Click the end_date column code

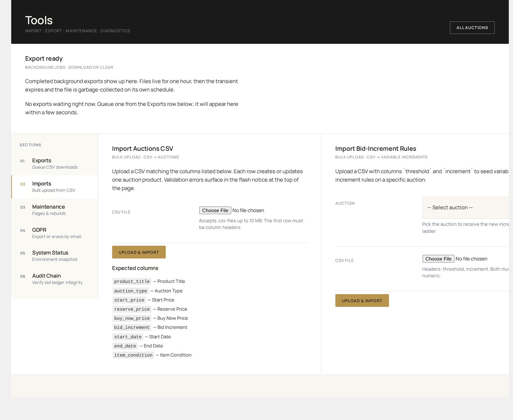[125, 346]
